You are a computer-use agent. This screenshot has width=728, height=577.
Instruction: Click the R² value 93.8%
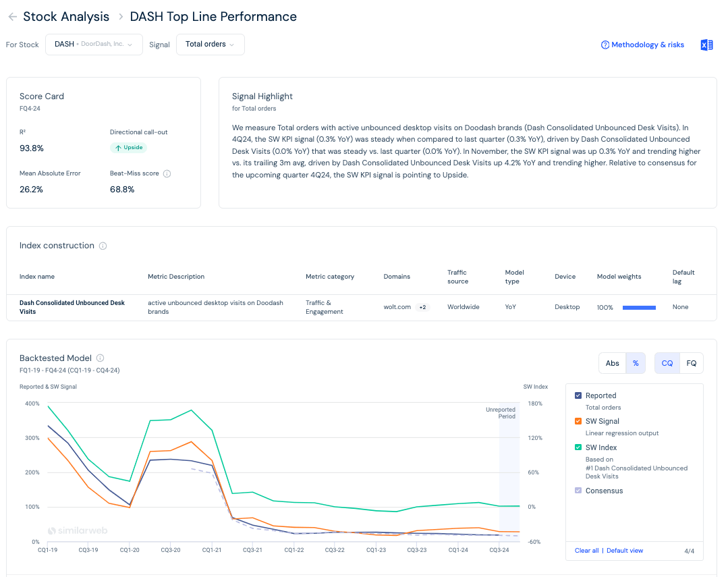coord(32,148)
